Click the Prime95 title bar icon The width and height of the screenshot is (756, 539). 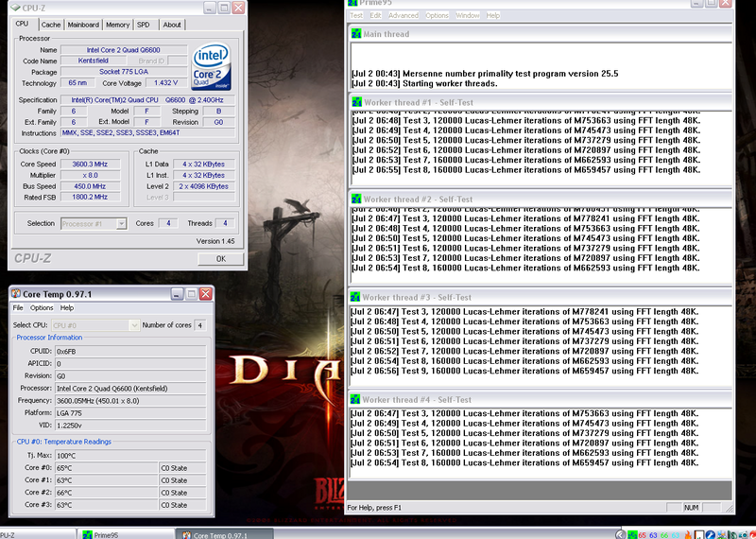352,3
